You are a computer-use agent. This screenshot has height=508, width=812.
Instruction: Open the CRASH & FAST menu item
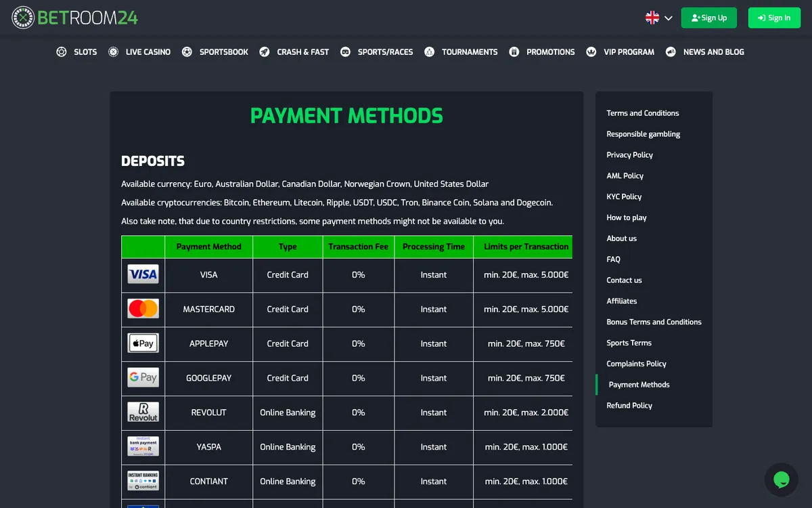pos(303,52)
